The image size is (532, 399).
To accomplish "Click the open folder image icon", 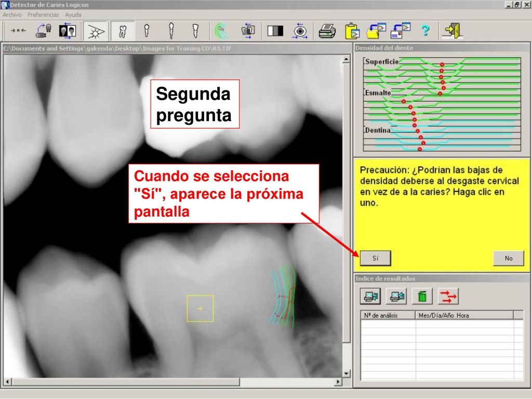I will 376,31.
